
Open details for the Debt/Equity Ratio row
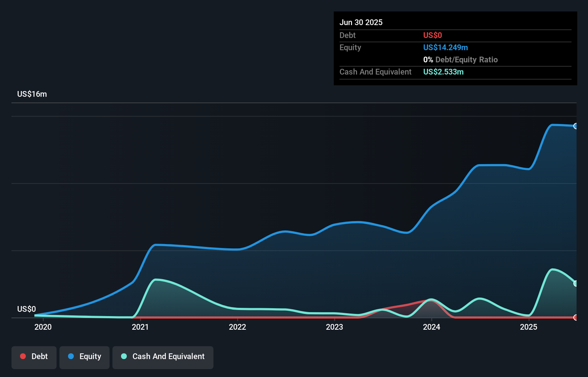[x=461, y=59]
